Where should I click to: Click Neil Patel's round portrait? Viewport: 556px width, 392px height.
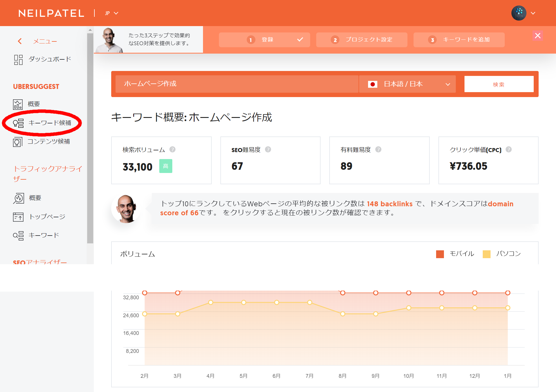[x=126, y=209]
